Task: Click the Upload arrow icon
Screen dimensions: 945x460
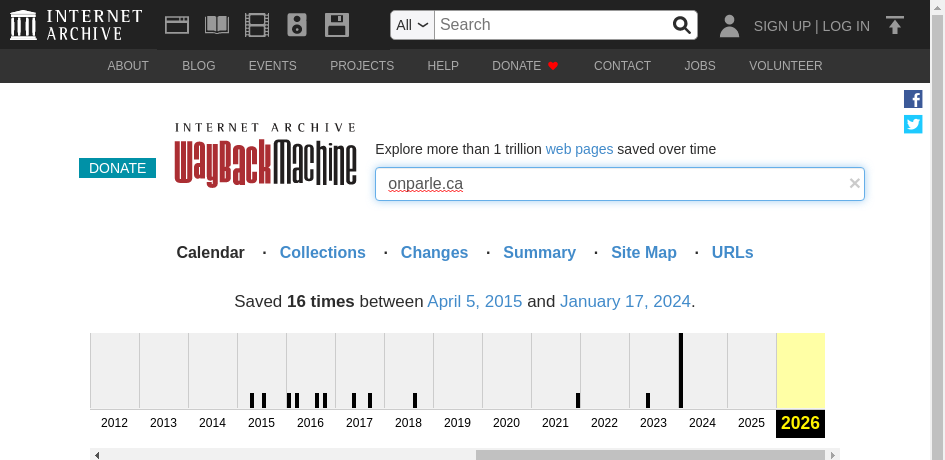Action: 895,25
